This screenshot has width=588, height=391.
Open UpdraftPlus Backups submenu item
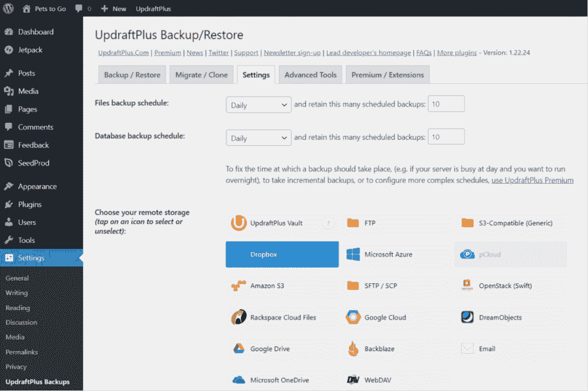coord(37,381)
